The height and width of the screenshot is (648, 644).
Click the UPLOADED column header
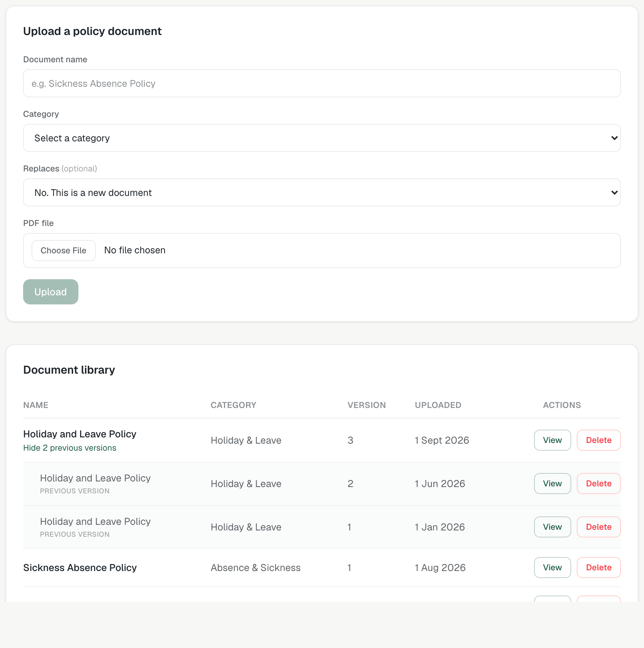tap(438, 405)
